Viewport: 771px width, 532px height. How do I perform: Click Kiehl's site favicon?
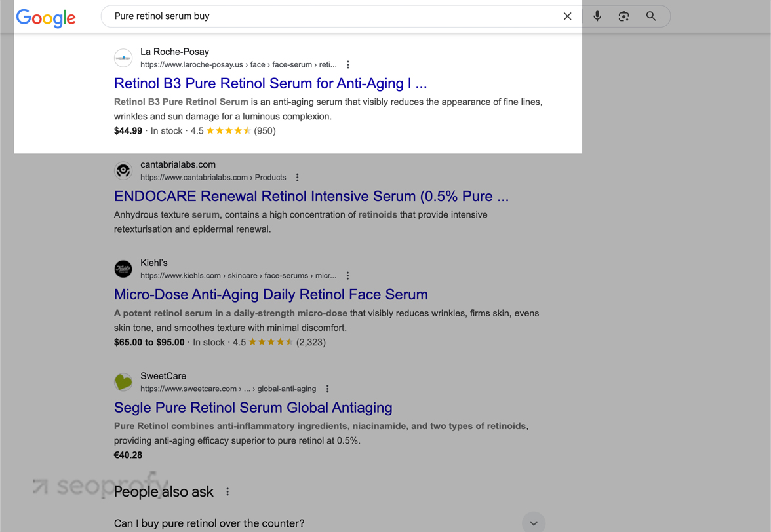point(123,269)
